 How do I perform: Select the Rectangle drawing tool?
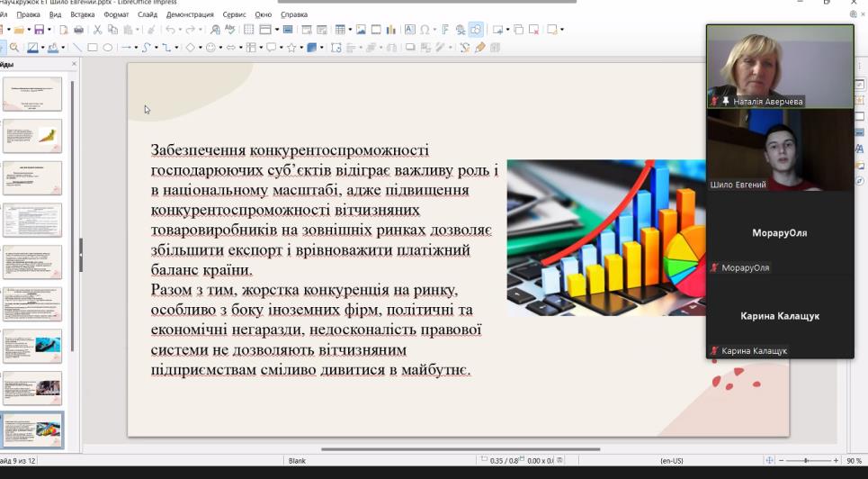click(93, 48)
